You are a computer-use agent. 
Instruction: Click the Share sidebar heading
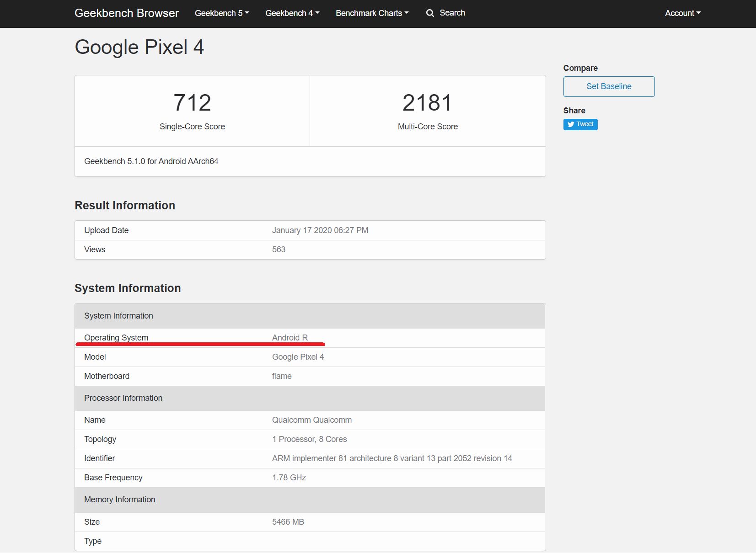[574, 111]
